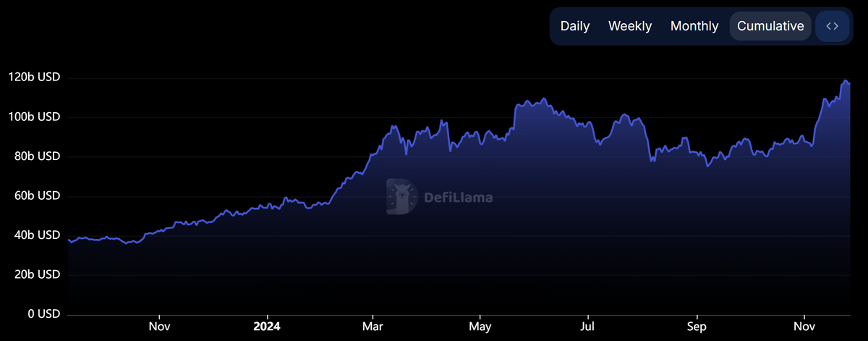The image size is (868, 341).
Task: Click the 80b USD axis label
Action: pos(36,156)
